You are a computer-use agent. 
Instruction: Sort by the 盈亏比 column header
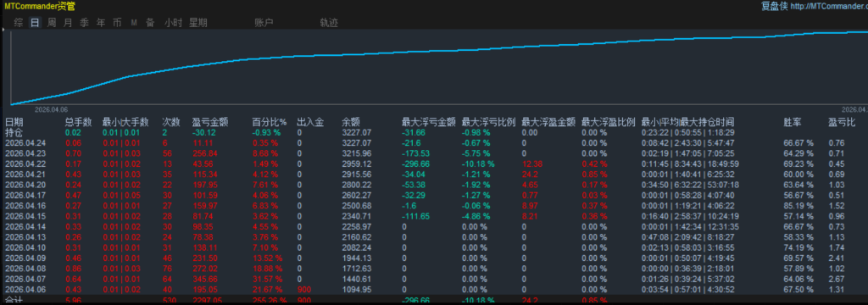coord(842,122)
